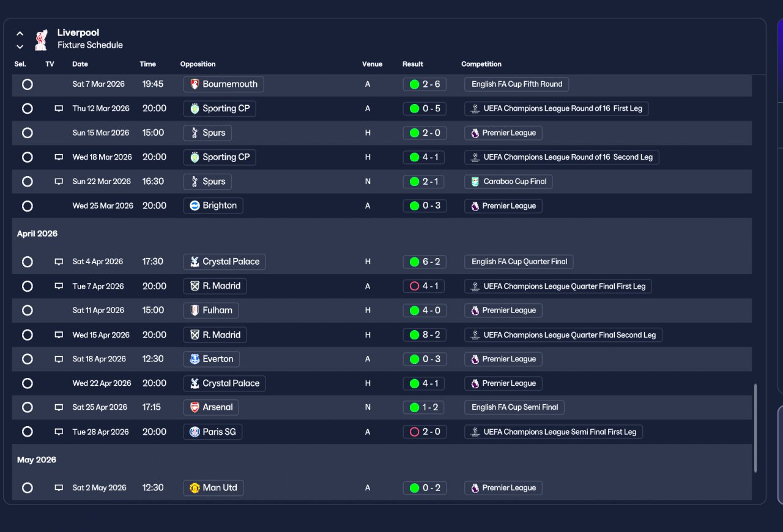Open the 6 - 2 result against Crystal Palace
This screenshot has height=532, width=783.
425,262
